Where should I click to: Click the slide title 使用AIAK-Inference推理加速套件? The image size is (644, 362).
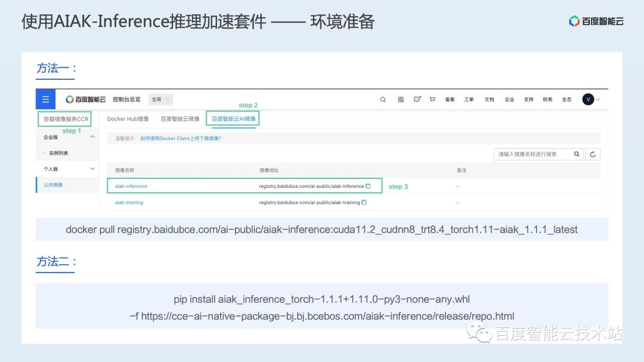click(x=144, y=21)
